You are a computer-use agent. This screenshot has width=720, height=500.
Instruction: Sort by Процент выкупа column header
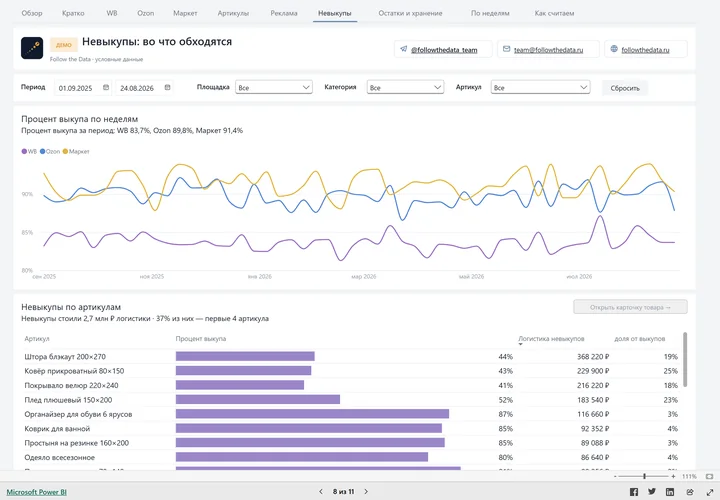coord(201,338)
